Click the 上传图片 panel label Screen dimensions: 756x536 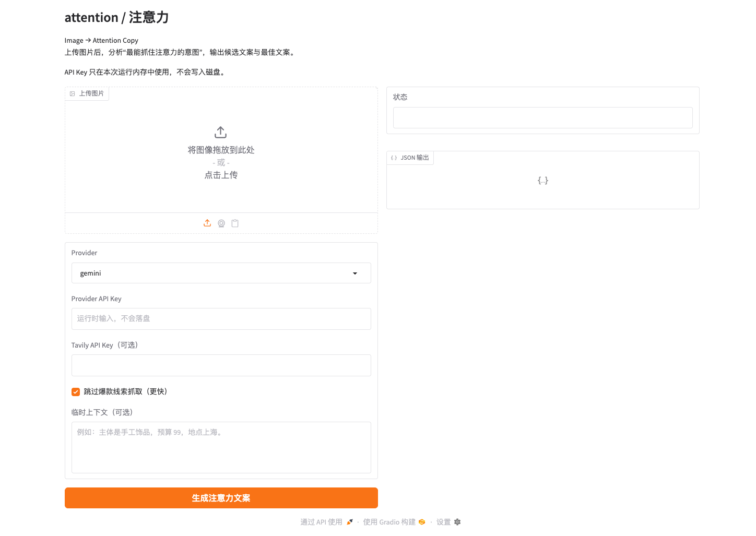(91, 93)
